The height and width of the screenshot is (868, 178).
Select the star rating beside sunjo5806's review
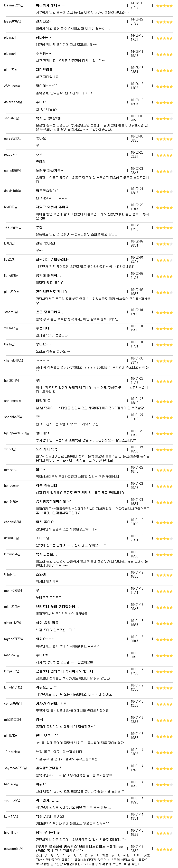click(x=164, y=171)
